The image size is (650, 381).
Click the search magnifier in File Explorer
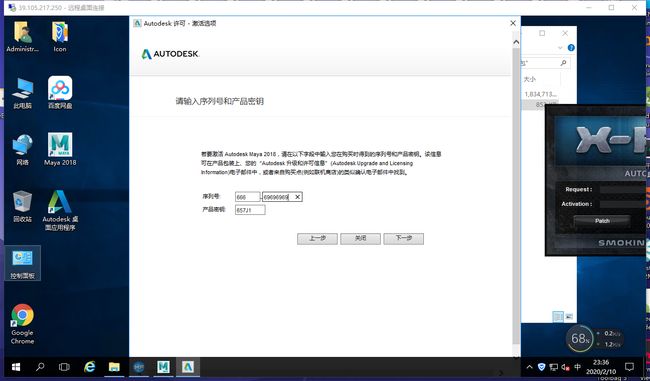[563, 63]
